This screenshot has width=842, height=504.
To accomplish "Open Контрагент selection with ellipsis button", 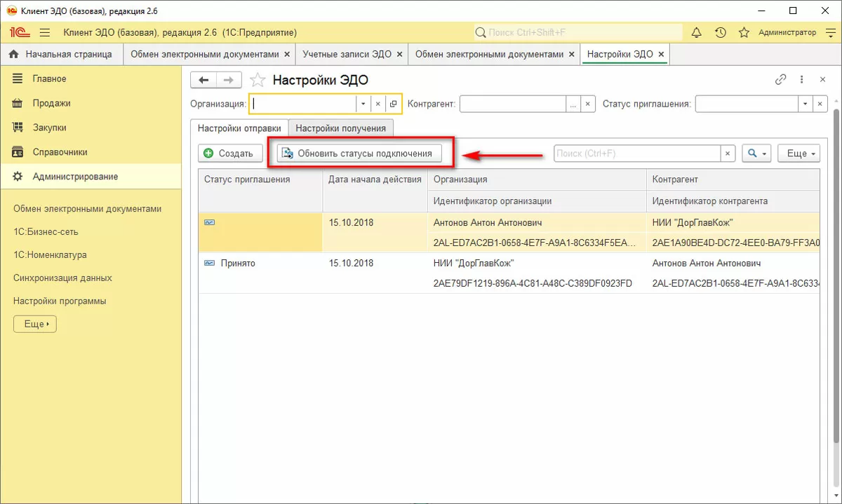I will click(x=573, y=104).
